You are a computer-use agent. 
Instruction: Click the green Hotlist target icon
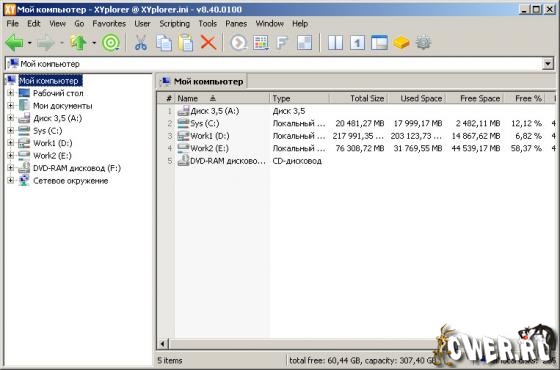point(111,43)
